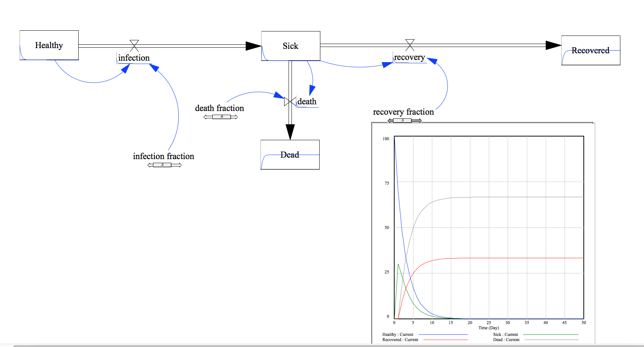Click the recovery fraction slider thumb
644x347 pixels.
(x=402, y=121)
